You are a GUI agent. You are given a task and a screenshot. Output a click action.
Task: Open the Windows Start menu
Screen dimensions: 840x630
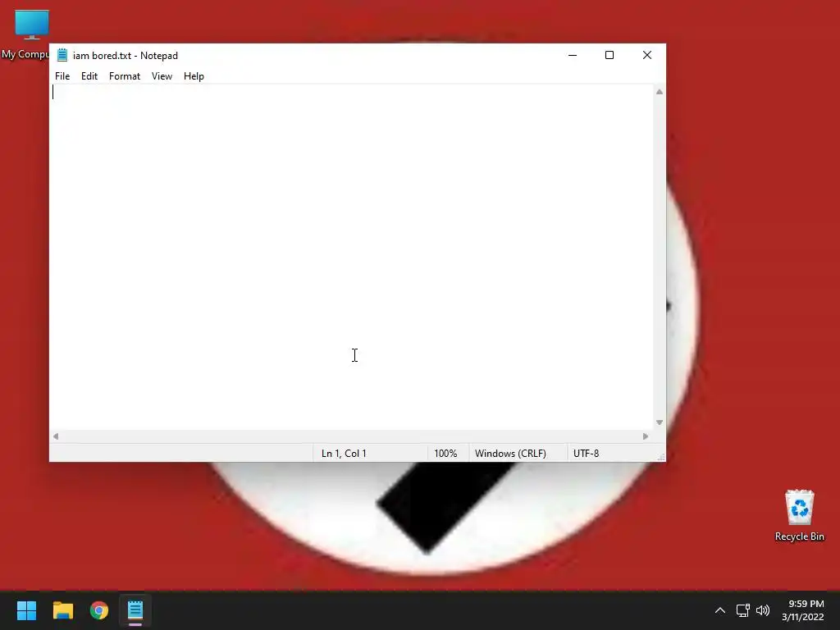point(26,610)
